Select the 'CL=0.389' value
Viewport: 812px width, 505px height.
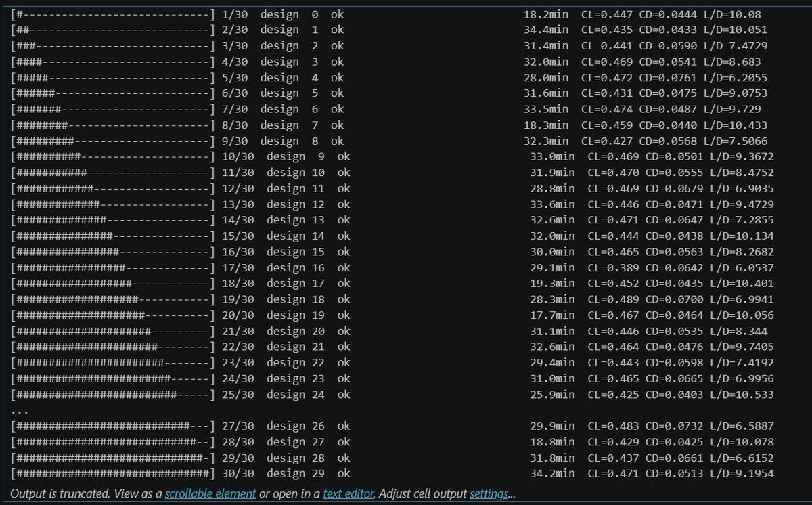pos(614,267)
